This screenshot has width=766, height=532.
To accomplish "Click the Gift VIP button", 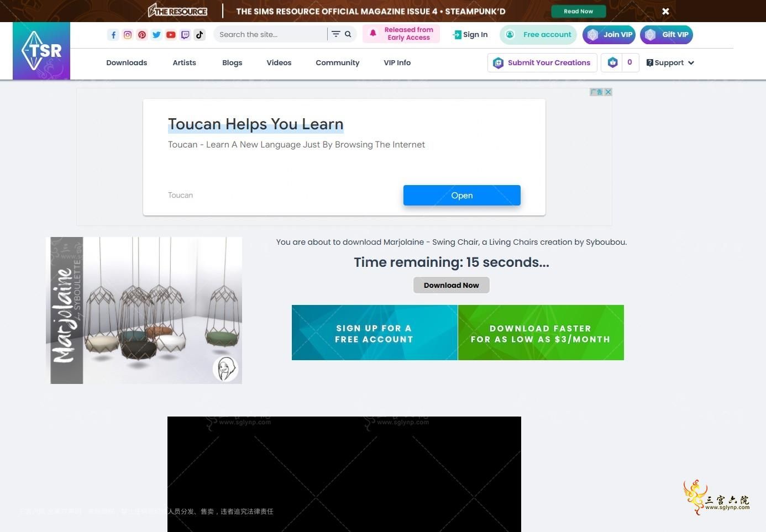I will pyautogui.click(x=667, y=34).
